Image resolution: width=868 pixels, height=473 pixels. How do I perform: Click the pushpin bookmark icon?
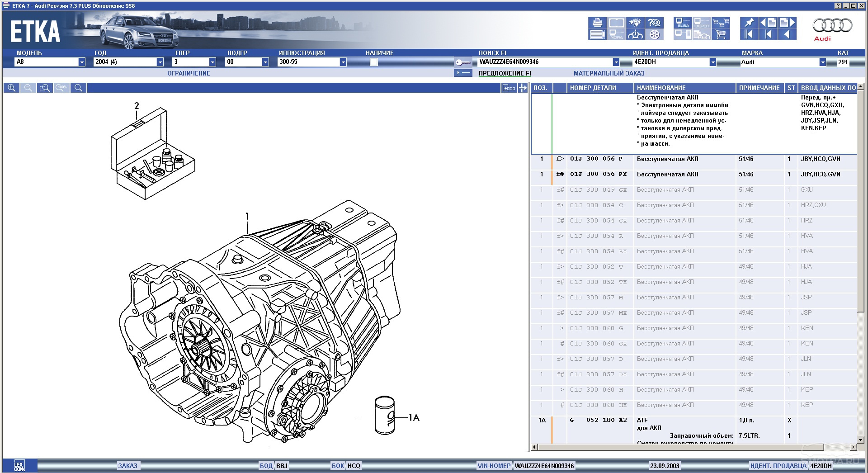tap(749, 23)
